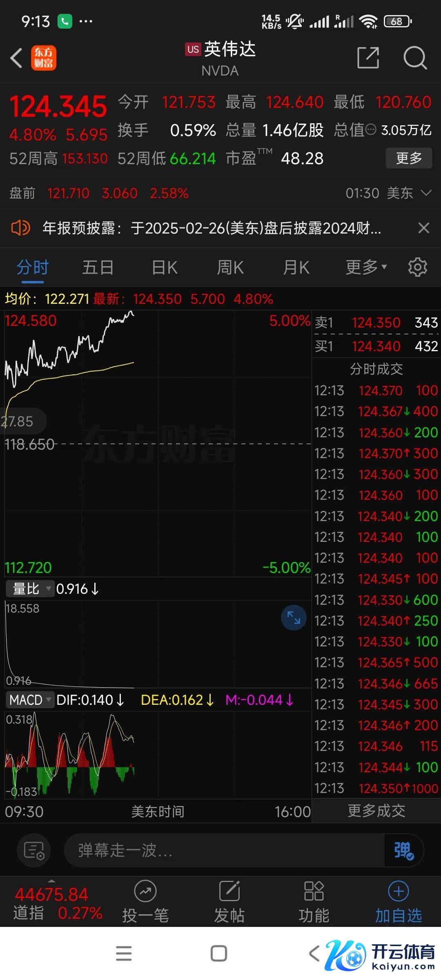Switch to the 五日 tab

pyautogui.click(x=98, y=267)
